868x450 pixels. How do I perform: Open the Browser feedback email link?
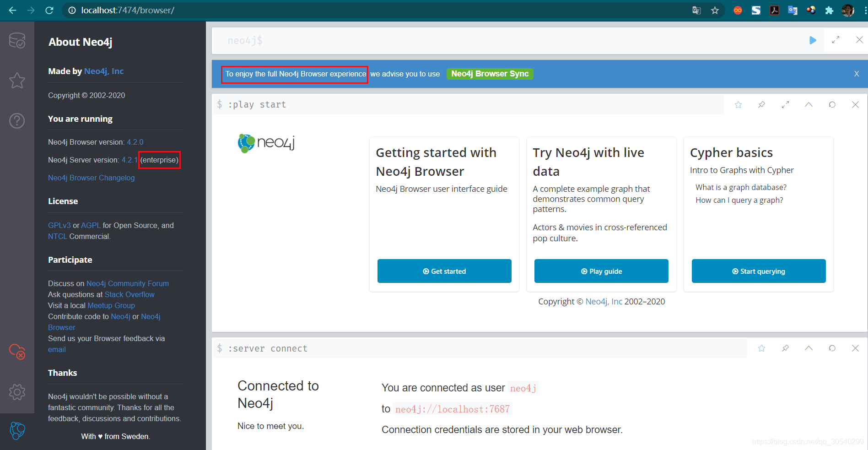click(57, 349)
